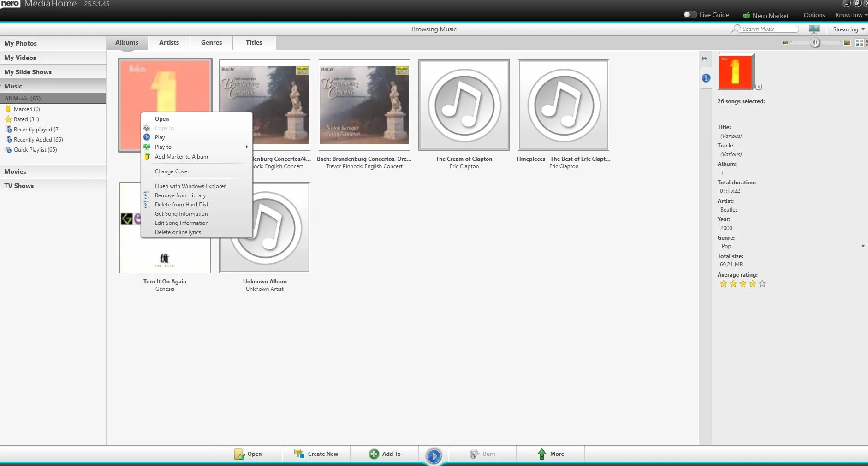Click the Search Music field
This screenshot has height=466, width=868.
[769, 29]
